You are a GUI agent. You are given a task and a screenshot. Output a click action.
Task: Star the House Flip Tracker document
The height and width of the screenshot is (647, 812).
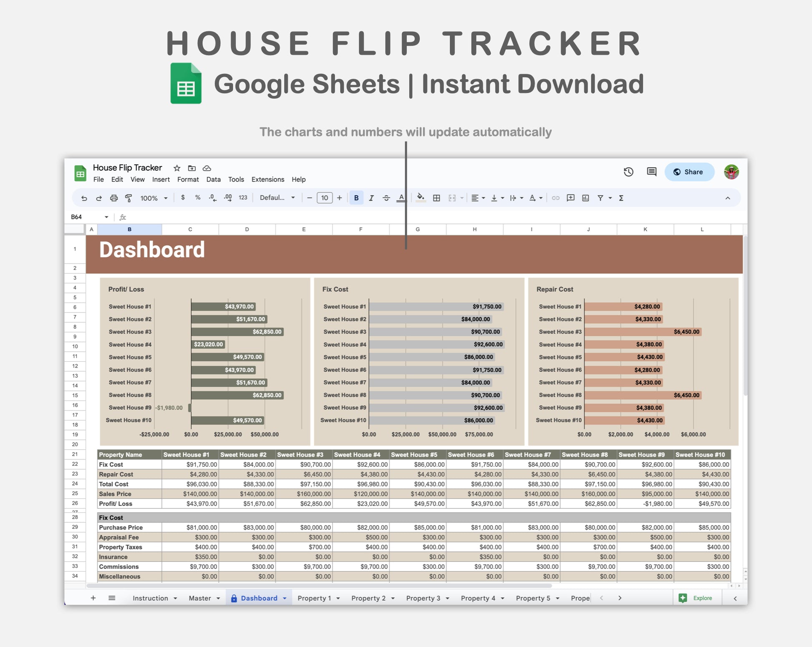pos(177,168)
